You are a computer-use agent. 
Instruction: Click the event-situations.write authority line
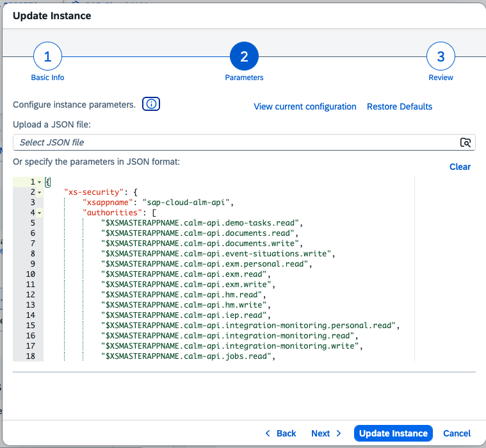pyautogui.click(x=218, y=253)
